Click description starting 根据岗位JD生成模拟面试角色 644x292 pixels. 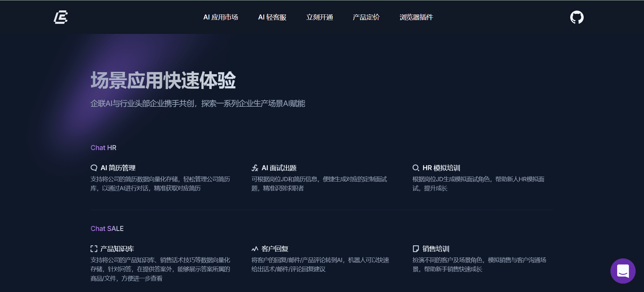[x=478, y=184]
